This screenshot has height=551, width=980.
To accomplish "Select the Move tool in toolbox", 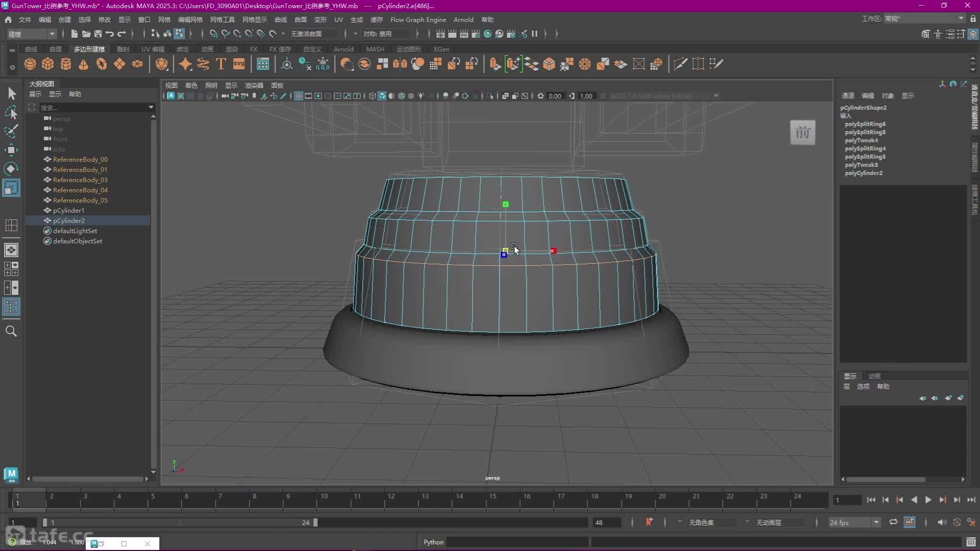I will [x=11, y=149].
